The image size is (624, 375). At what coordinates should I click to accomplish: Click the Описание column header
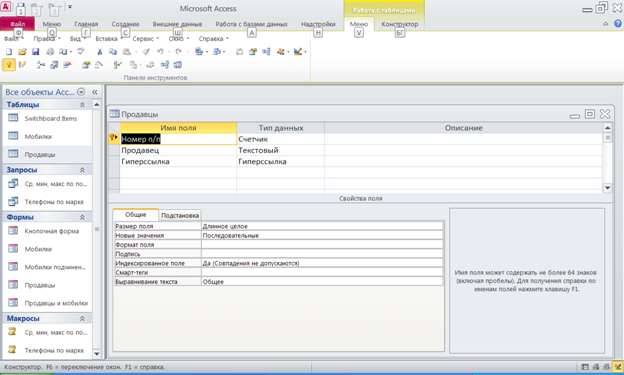tap(464, 128)
